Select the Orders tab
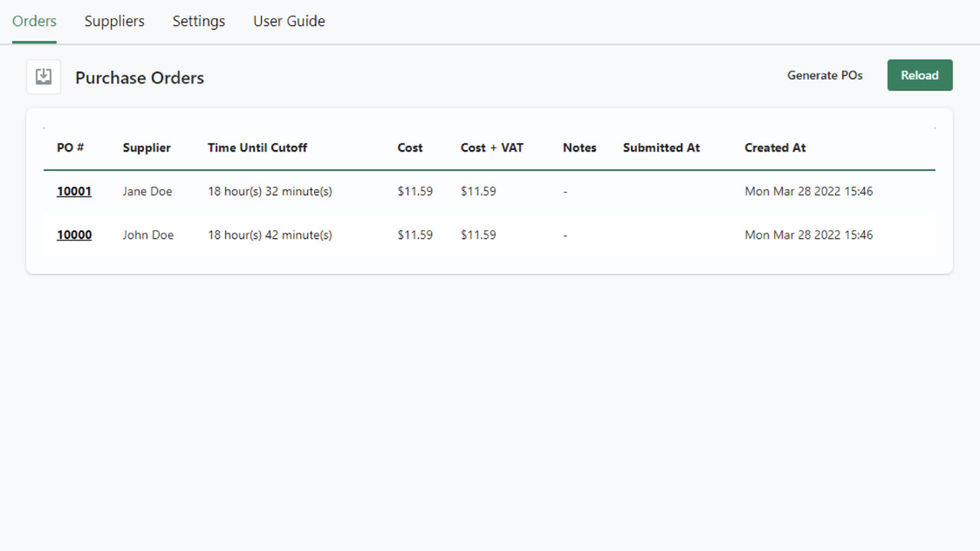Viewport: 980px width, 551px height. (x=34, y=21)
